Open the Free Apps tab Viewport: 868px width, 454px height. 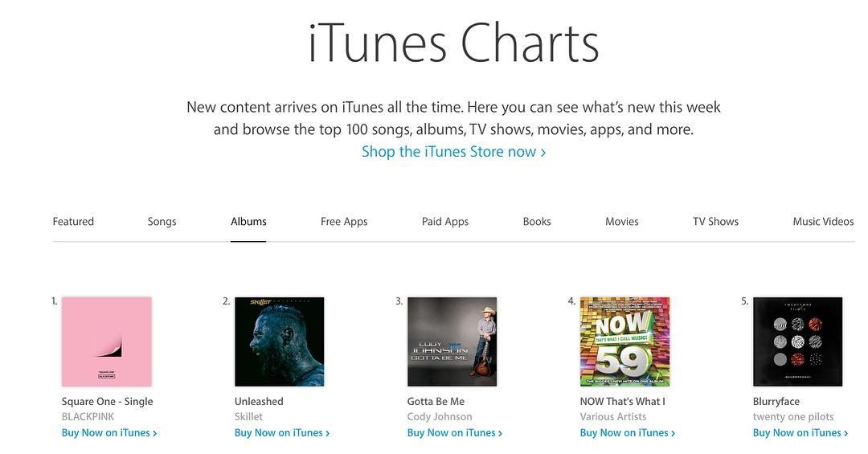click(344, 222)
